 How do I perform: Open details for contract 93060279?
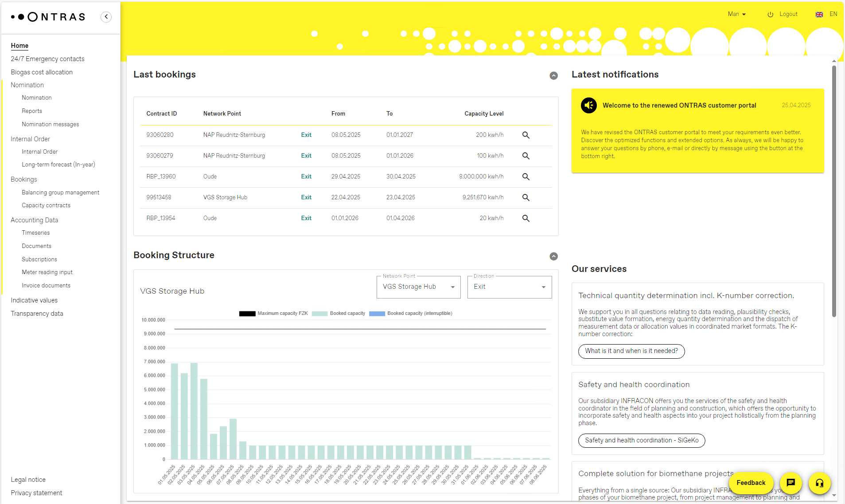point(526,156)
